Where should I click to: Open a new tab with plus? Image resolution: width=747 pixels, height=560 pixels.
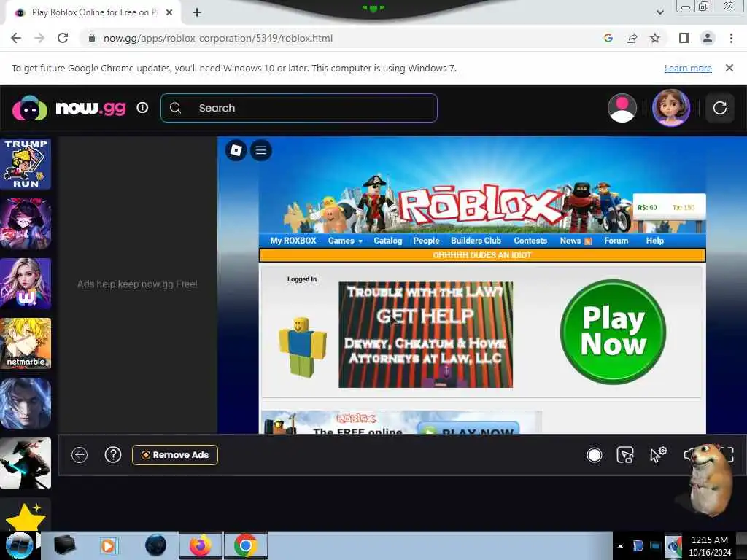click(x=197, y=12)
